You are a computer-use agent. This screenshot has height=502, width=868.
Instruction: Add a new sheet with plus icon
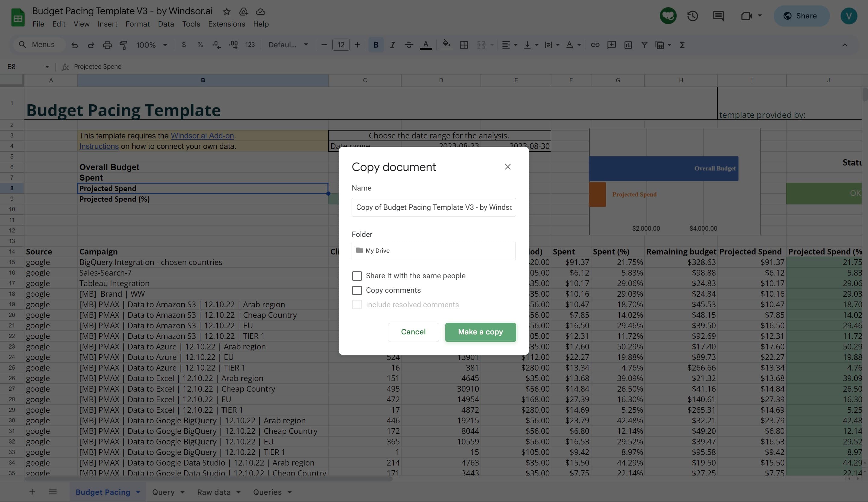[32, 492]
